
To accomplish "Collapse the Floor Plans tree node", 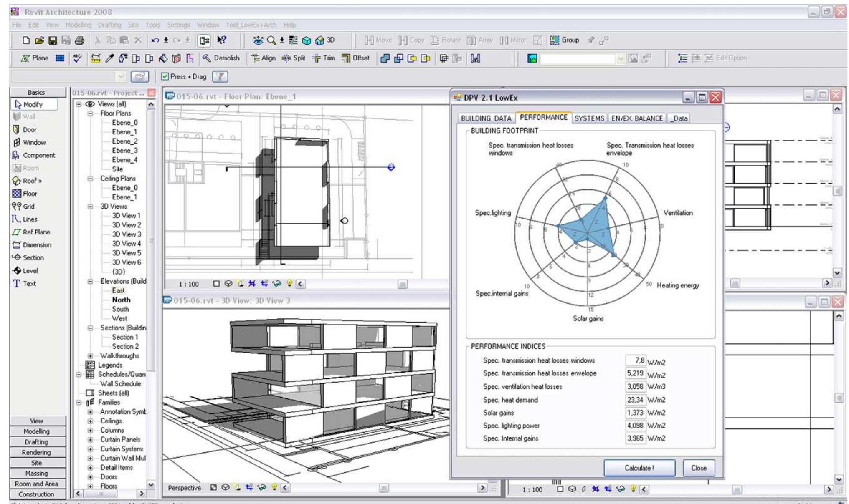I will click(90, 113).
